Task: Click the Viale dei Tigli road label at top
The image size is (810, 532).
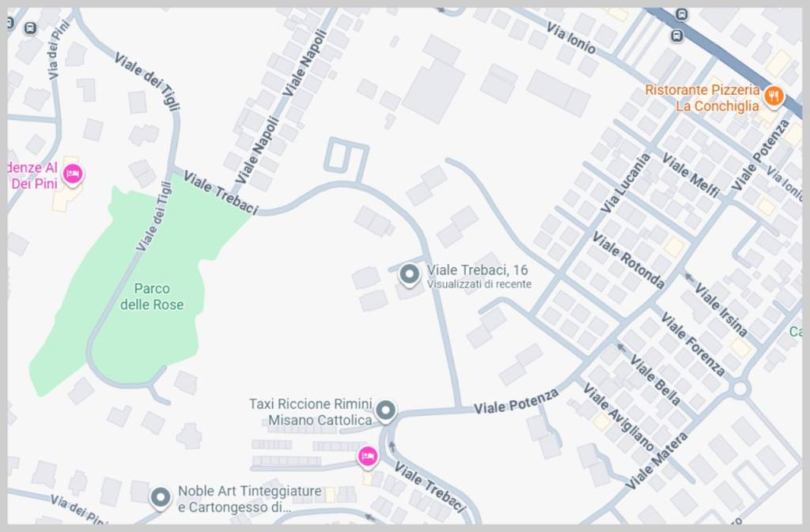Action: click(147, 81)
